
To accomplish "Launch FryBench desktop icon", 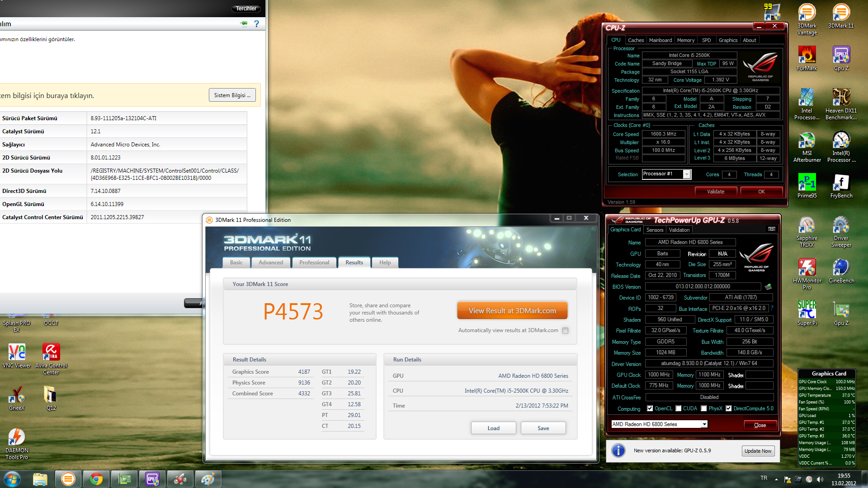I will [x=841, y=186].
